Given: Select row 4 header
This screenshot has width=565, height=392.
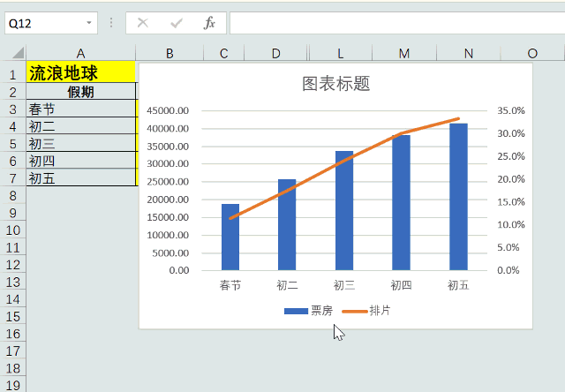Looking at the screenshot, I should (x=13, y=126).
